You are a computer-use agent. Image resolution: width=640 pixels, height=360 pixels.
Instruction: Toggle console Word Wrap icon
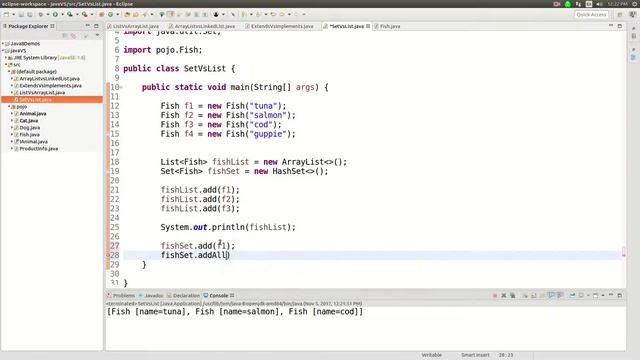pyautogui.click(x=542, y=296)
